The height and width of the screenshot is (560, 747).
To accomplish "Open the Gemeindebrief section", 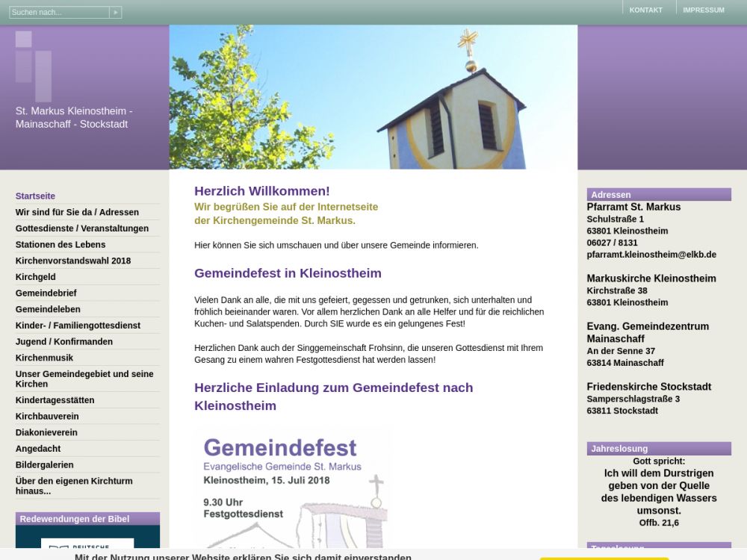I will point(46,293).
